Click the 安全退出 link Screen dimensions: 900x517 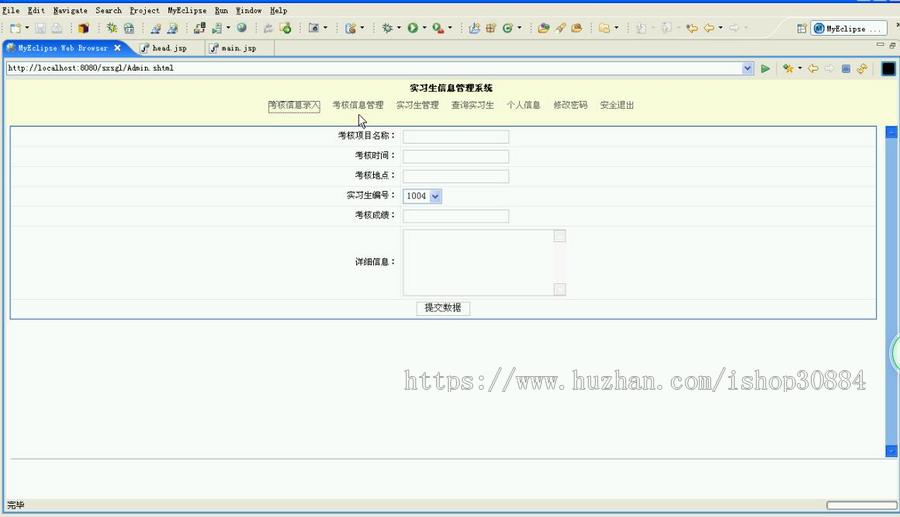coord(617,106)
